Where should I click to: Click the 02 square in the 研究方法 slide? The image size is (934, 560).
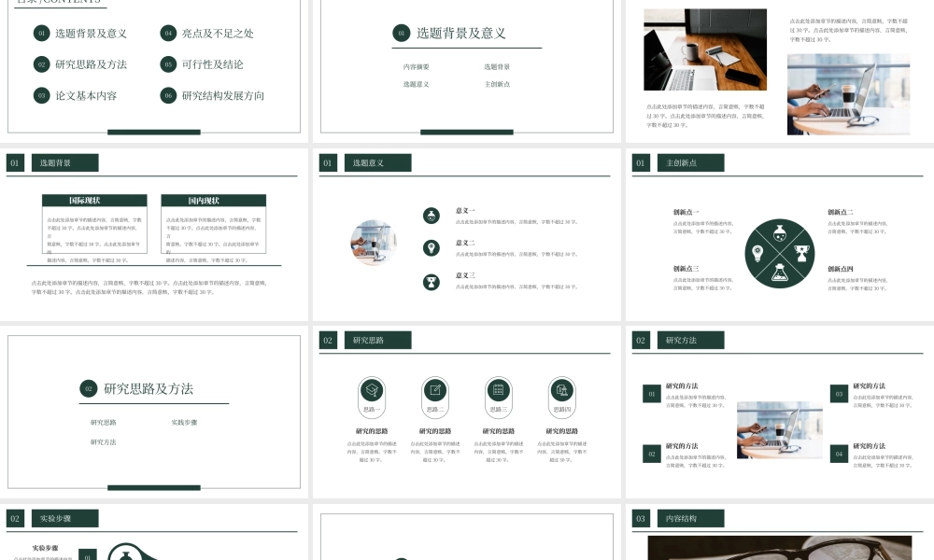pyautogui.click(x=652, y=455)
